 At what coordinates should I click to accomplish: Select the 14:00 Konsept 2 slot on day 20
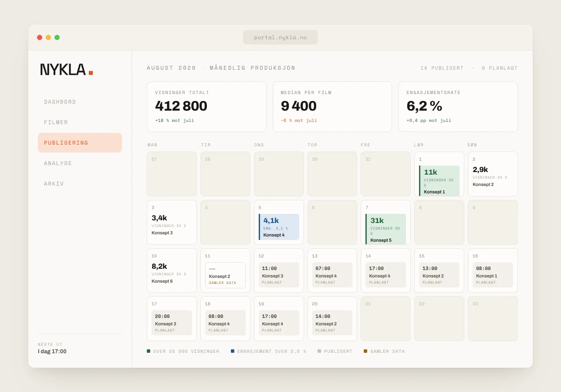(x=332, y=323)
